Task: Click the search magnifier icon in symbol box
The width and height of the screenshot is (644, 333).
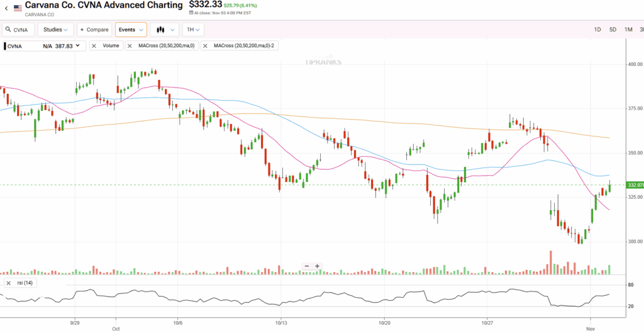Action: 8,30
